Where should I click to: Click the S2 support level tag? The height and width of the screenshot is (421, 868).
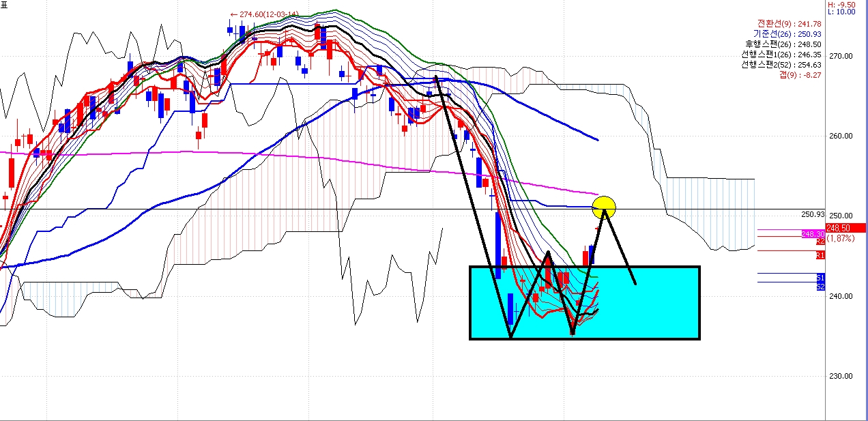pos(820,287)
